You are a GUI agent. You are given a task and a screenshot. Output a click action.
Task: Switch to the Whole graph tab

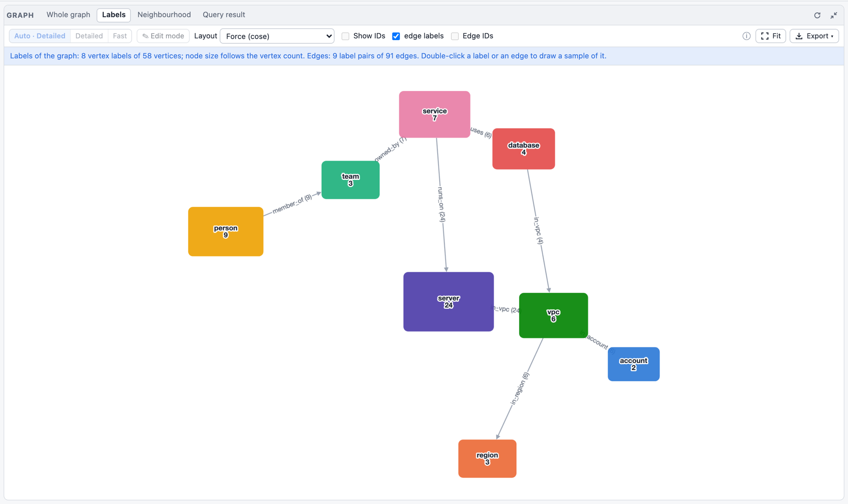(68, 15)
